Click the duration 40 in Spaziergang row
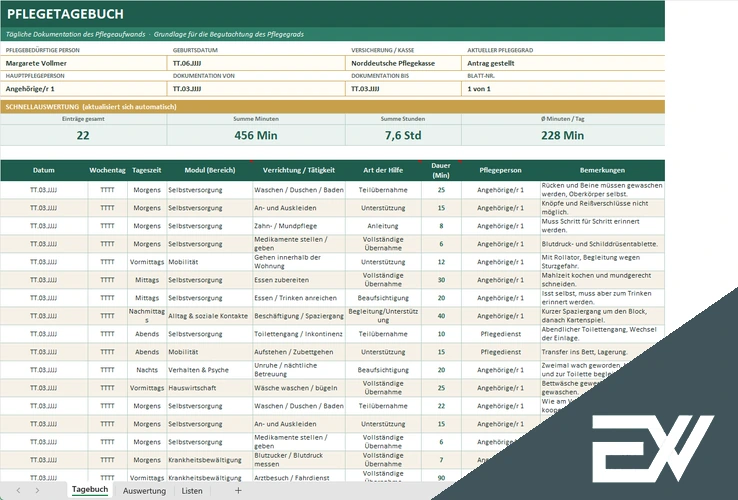This screenshot has height=500, width=738. point(441,316)
